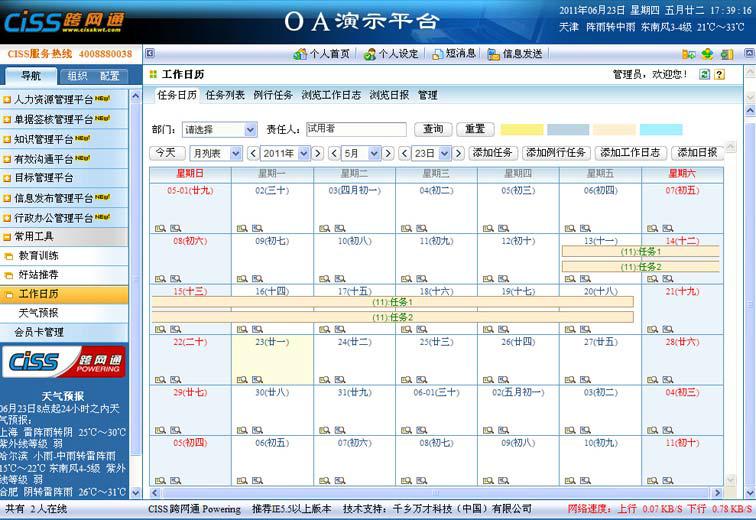
Task: Click the logout door icon at top right
Action: (727, 54)
